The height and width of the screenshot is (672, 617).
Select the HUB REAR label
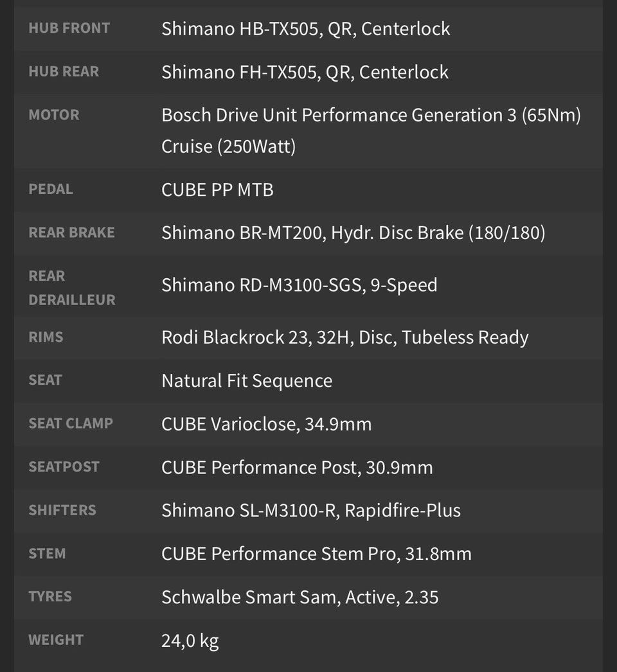64,71
